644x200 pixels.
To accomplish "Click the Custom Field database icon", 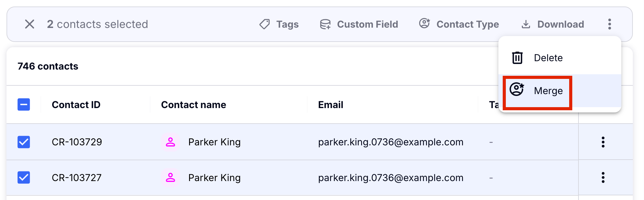I will 325,24.
